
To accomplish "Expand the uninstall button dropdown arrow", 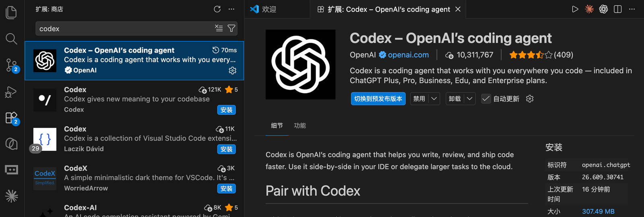I will click(469, 98).
